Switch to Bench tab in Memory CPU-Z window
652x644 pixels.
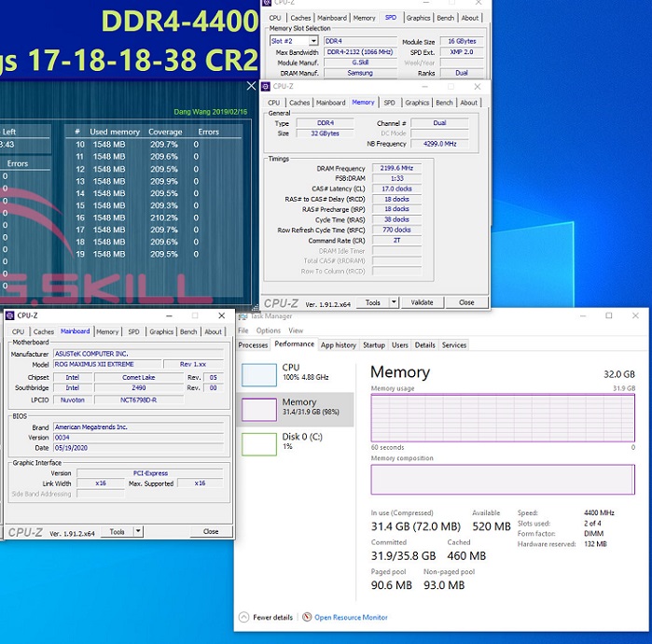pyautogui.click(x=444, y=103)
